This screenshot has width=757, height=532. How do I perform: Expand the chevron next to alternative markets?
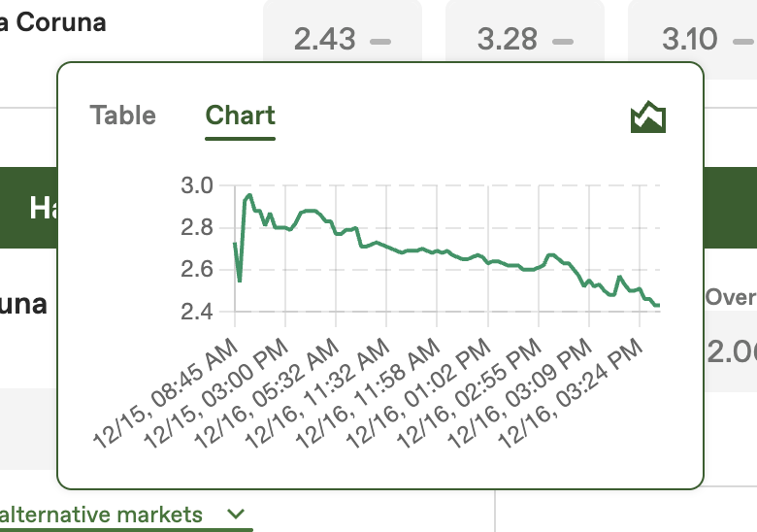pyautogui.click(x=236, y=515)
